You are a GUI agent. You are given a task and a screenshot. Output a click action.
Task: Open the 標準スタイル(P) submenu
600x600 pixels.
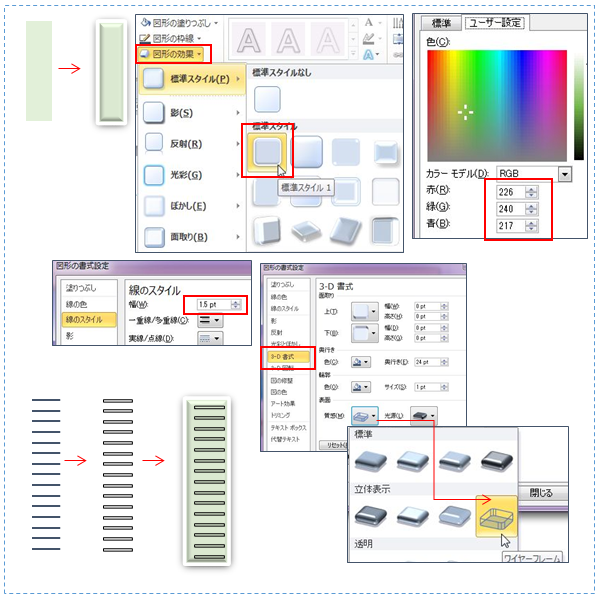pyautogui.click(x=192, y=79)
